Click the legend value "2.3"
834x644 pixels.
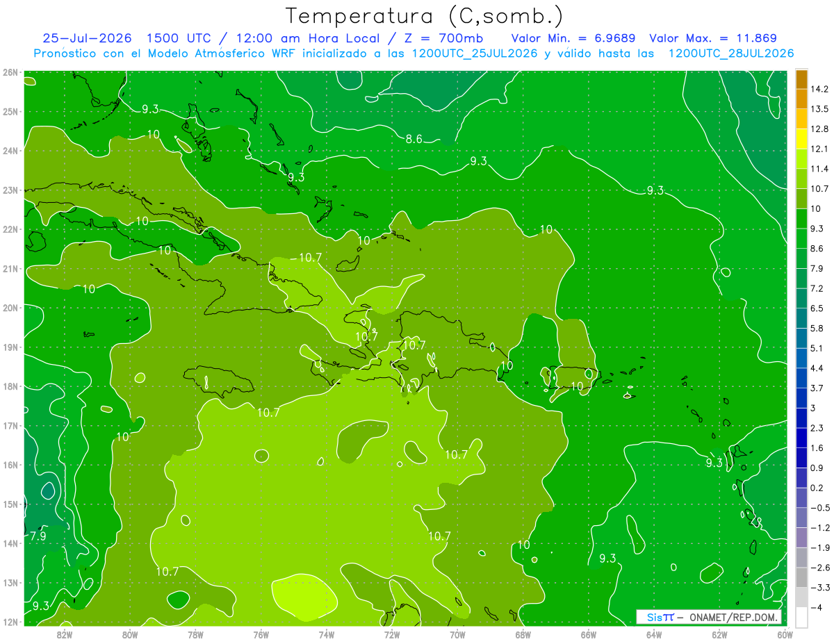click(x=817, y=428)
